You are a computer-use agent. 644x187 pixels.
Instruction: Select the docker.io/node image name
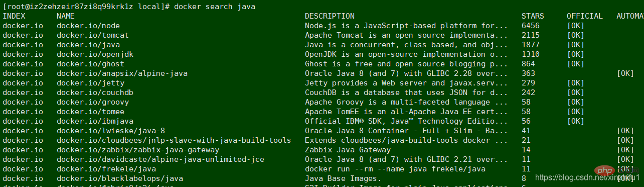tap(88, 26)
